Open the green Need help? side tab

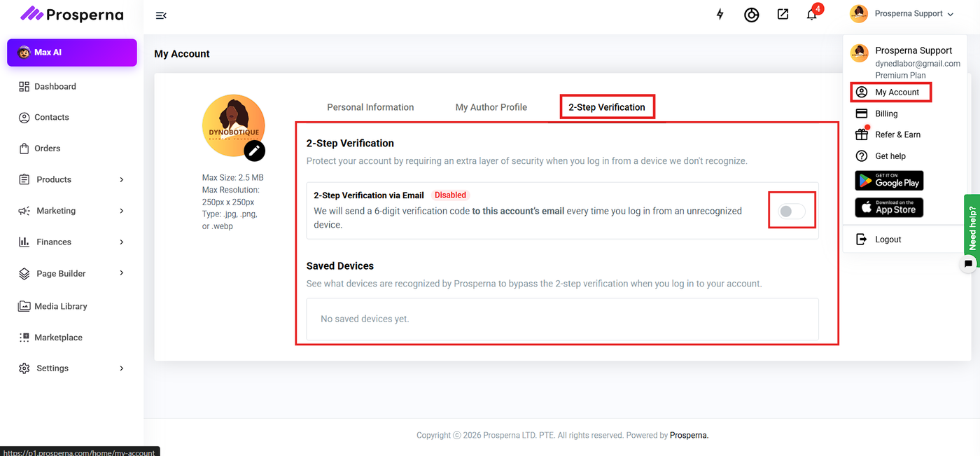click(972, 224)
